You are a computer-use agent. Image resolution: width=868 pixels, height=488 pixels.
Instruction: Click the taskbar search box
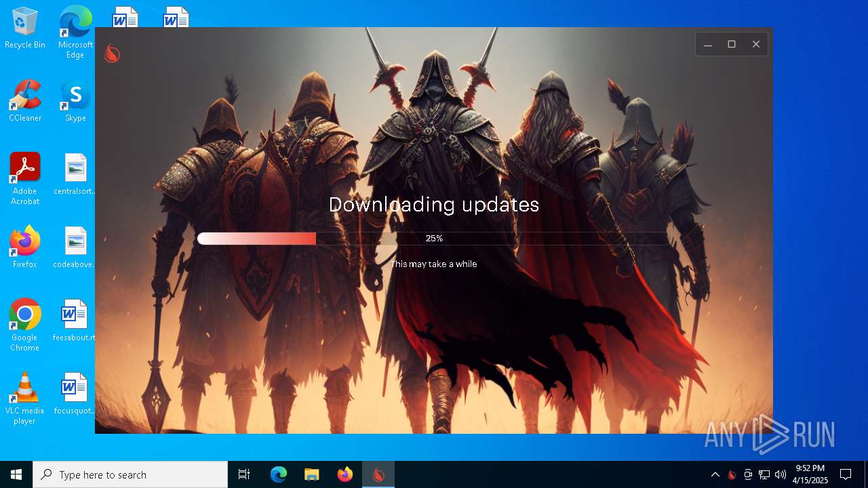[130, 474]
